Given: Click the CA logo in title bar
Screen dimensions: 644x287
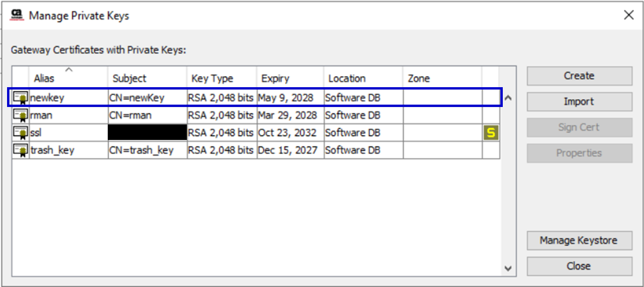Looking at the screenshot, I should pos(17,15).
